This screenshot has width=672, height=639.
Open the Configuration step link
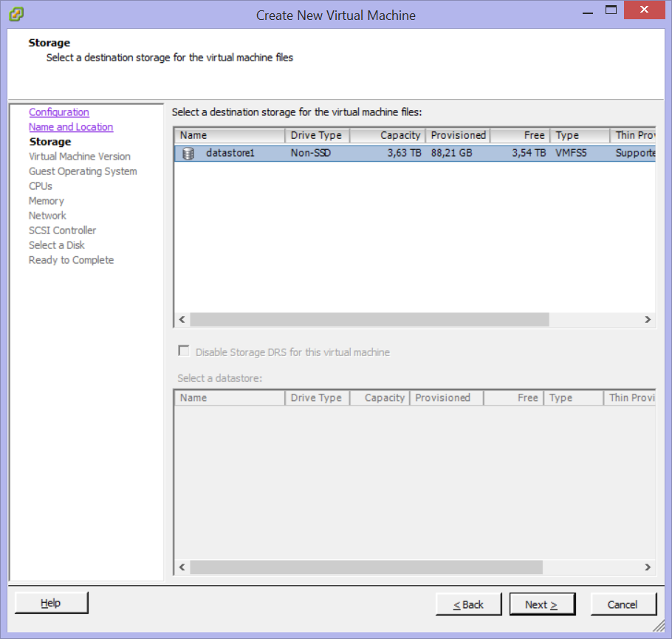click(59, 112)
